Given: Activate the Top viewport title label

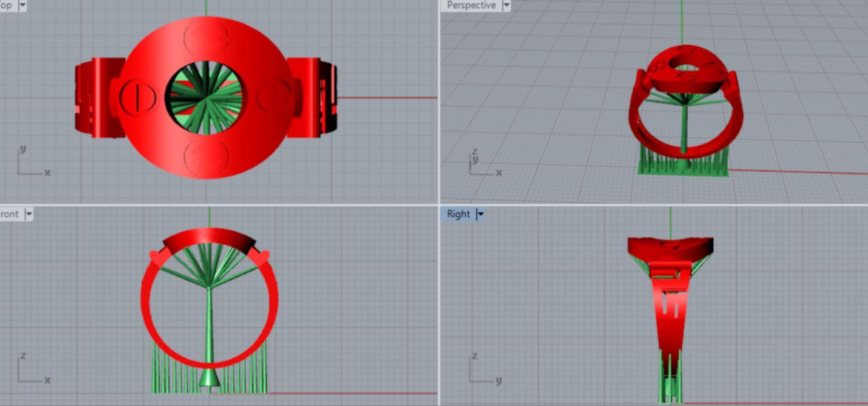Looking at the screenshot, I should [6, 5].
